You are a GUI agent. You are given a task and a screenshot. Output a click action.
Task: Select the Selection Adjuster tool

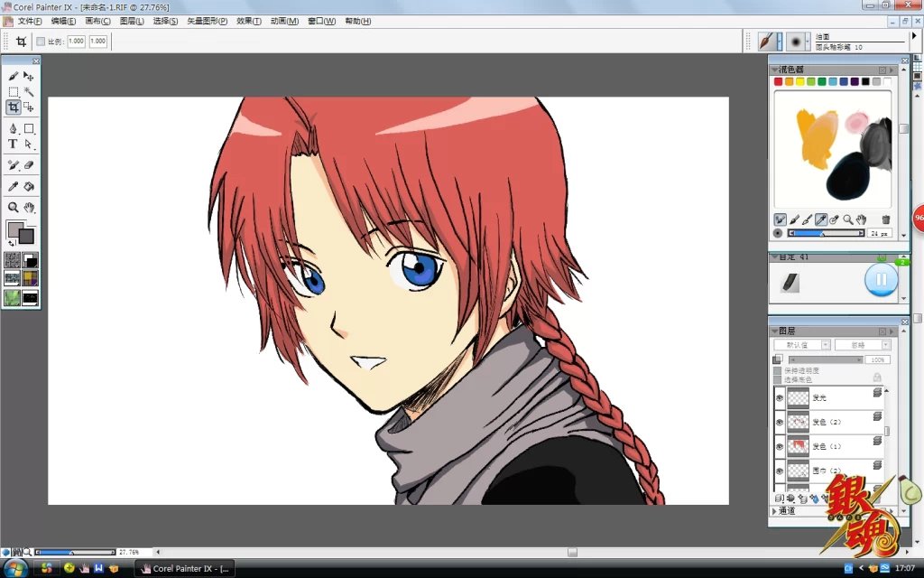tap(28, 107)
